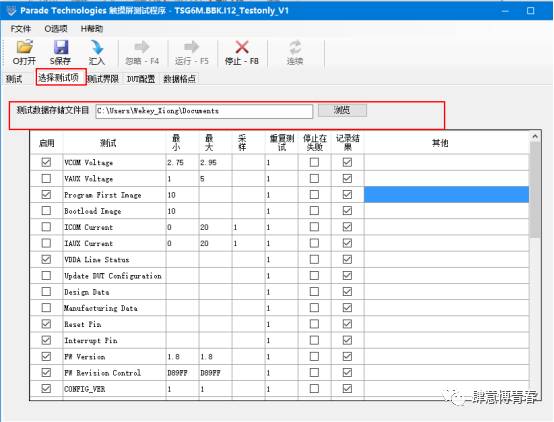Viewport: 554px width, 422px height.
Task: Open the F文件 menu
Action: point(21,29)
